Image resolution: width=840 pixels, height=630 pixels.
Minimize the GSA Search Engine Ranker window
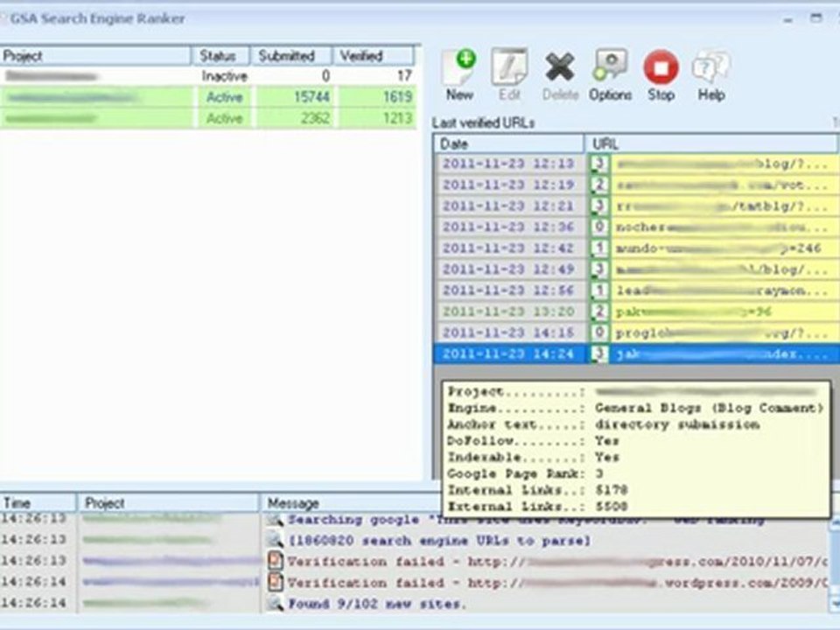point(787,20)
